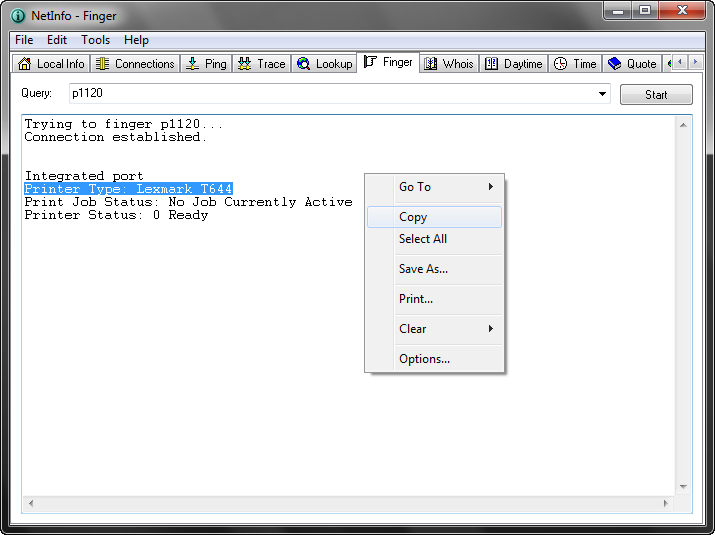
Task: Choose Select All in context menu
Action: 423,239
